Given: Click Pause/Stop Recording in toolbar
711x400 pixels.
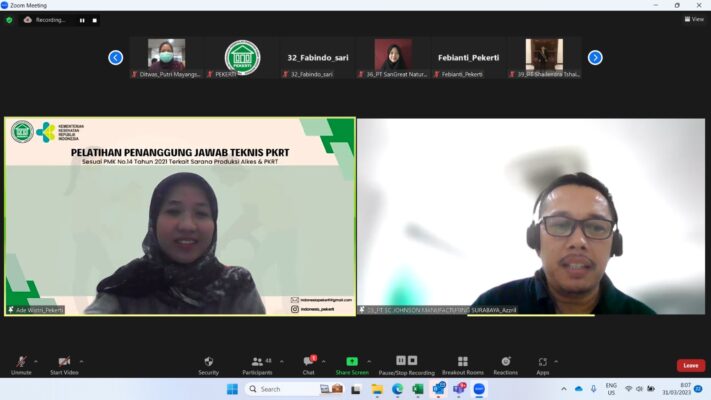Looking at the screenshot, I should tap(407, 363).
